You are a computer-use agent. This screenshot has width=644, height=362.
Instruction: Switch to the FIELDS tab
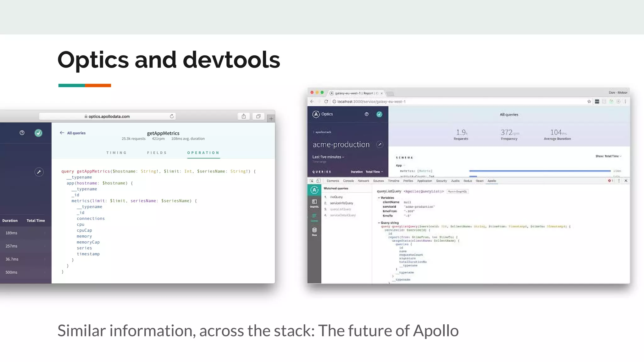click(x=157, y=153)
